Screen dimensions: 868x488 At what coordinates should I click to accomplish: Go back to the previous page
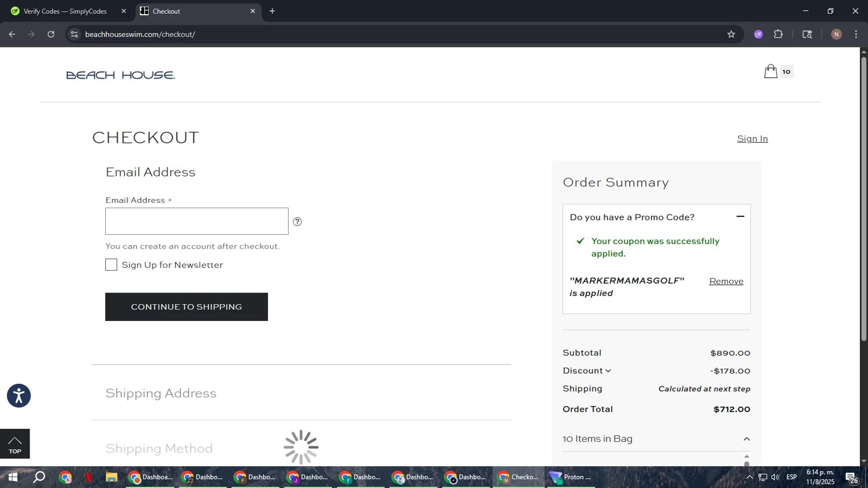click(12, 34)
